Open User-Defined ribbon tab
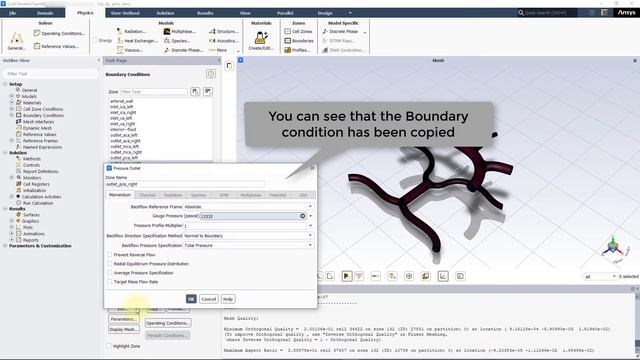 click(x=125, y=13)
